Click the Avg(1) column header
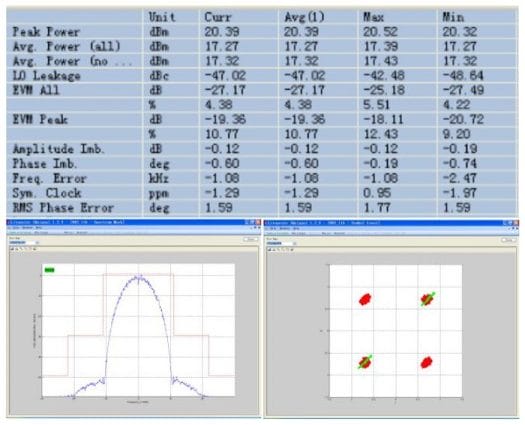The image size is (525, 425). [304, 17]
